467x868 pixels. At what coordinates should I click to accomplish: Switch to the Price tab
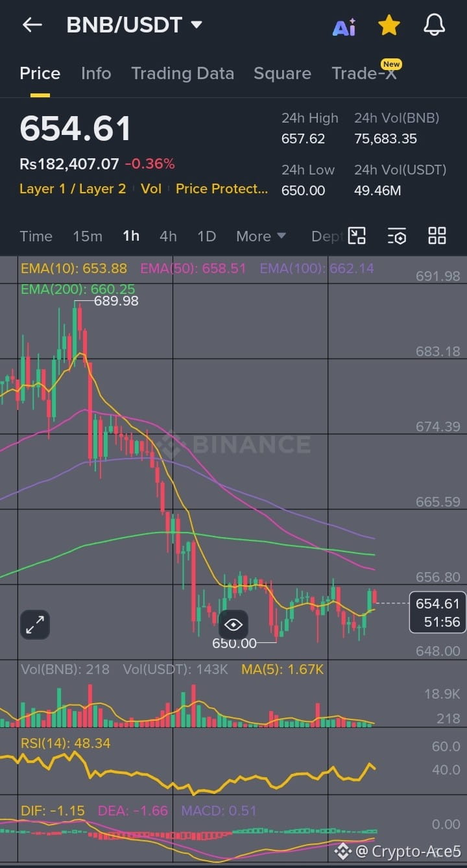click(40, 73)
